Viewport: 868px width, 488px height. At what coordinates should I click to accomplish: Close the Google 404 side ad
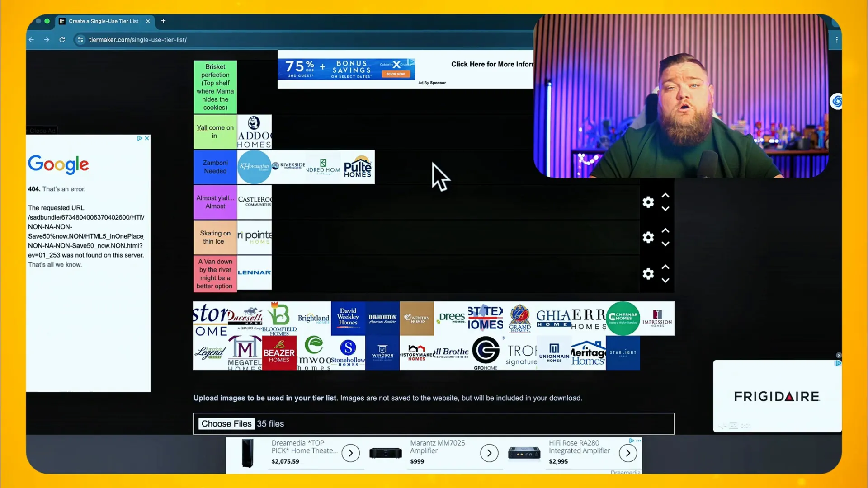coord(146,138)
